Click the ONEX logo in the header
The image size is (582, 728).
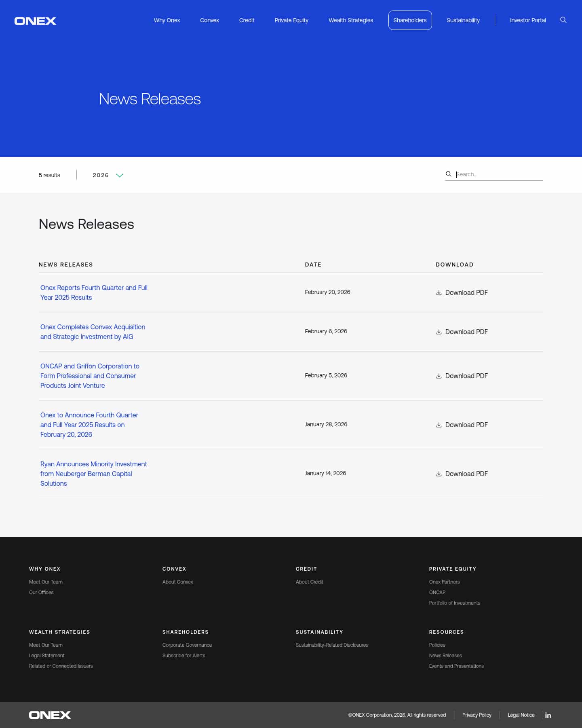(35, 21)
